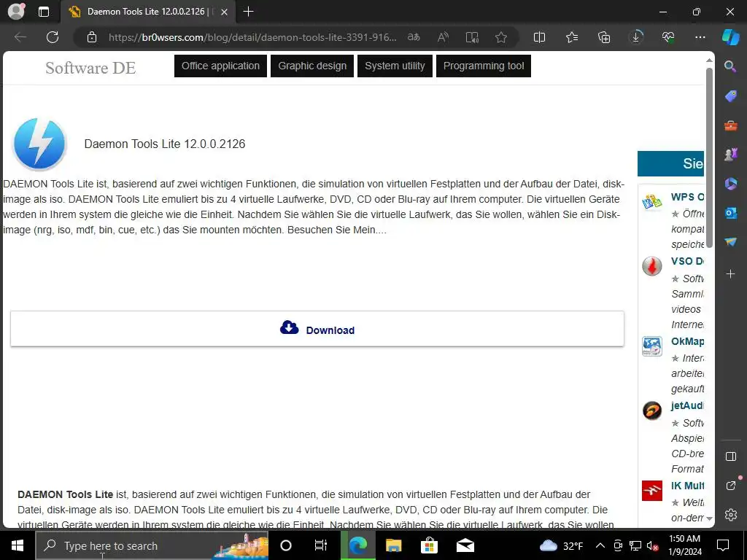The height and width of the screenshot is (560, 747).
Task: Click the translate page icon
Action: (414, 37)
